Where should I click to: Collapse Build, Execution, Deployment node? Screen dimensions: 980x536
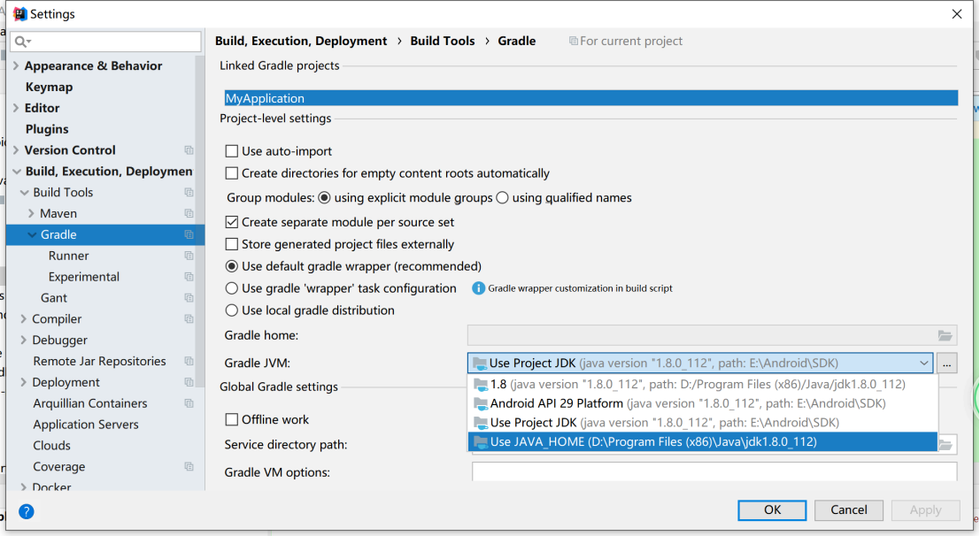coord(17,172)
